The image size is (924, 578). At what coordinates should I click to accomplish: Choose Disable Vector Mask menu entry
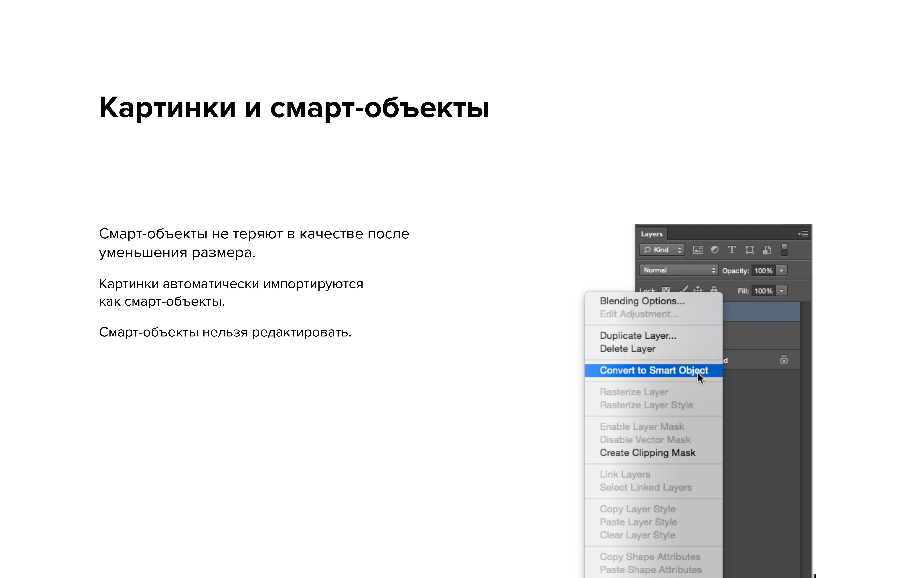[x=654, y=440]
